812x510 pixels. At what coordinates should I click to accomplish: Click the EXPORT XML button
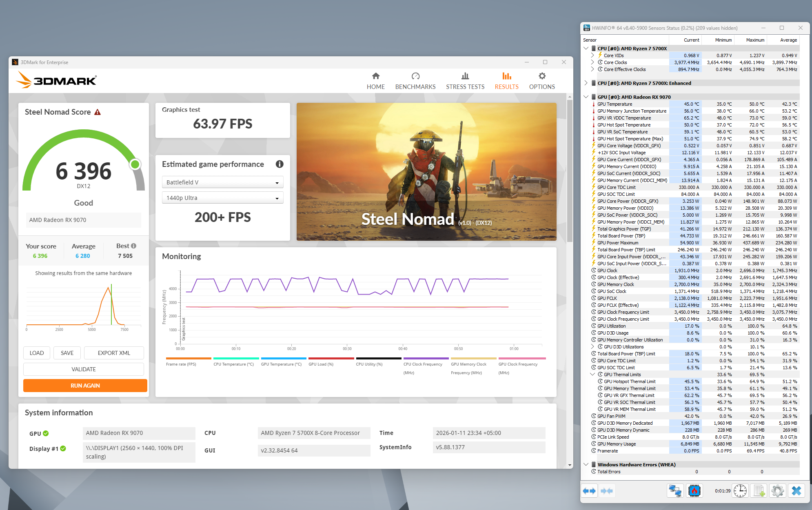(114, 353)
